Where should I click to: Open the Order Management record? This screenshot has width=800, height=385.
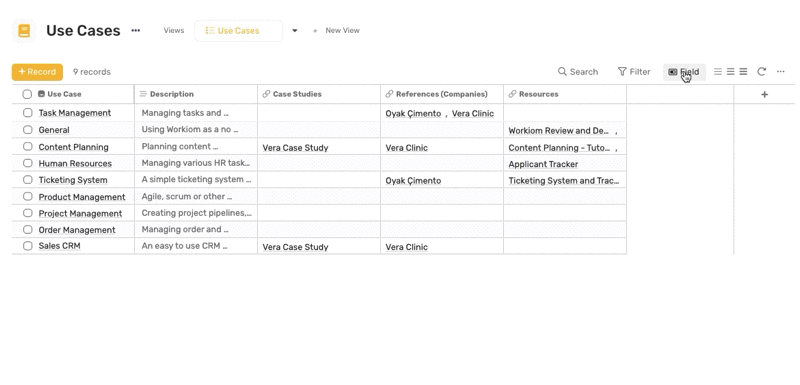coord(77,230)
